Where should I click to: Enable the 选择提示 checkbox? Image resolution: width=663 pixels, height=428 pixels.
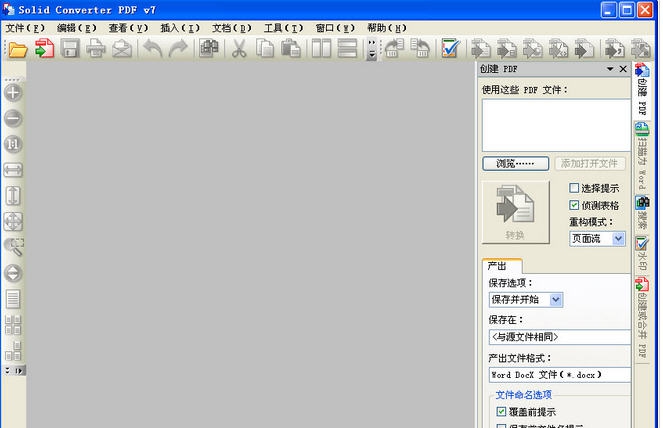point(574,188)
